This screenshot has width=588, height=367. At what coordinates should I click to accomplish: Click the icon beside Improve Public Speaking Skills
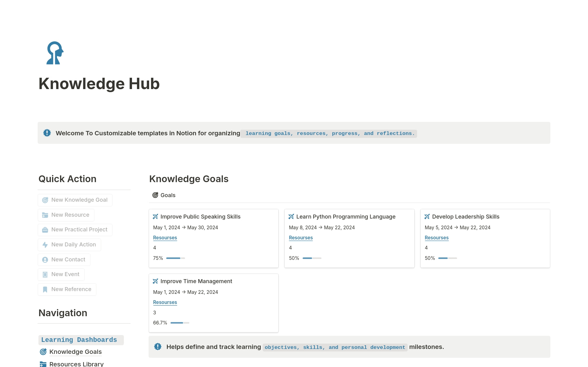click(x=155, y=217)
